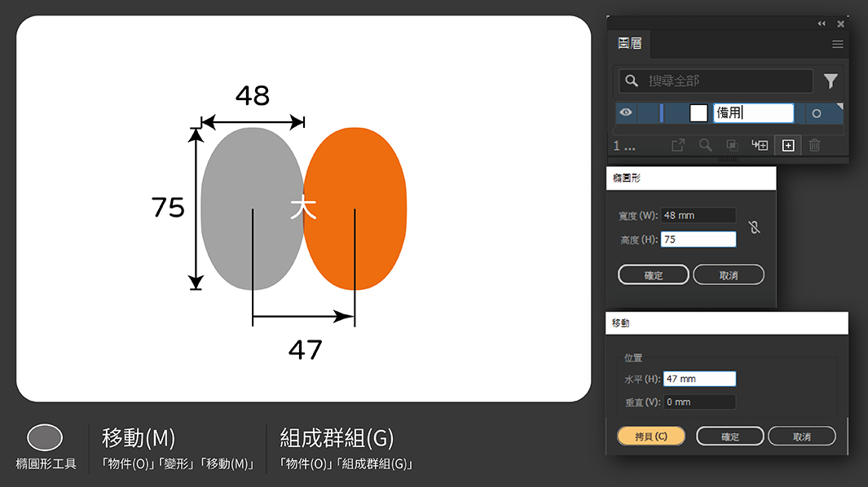
Task: Toggle the constrain proportions link icon
Action: tap(754, 227)
